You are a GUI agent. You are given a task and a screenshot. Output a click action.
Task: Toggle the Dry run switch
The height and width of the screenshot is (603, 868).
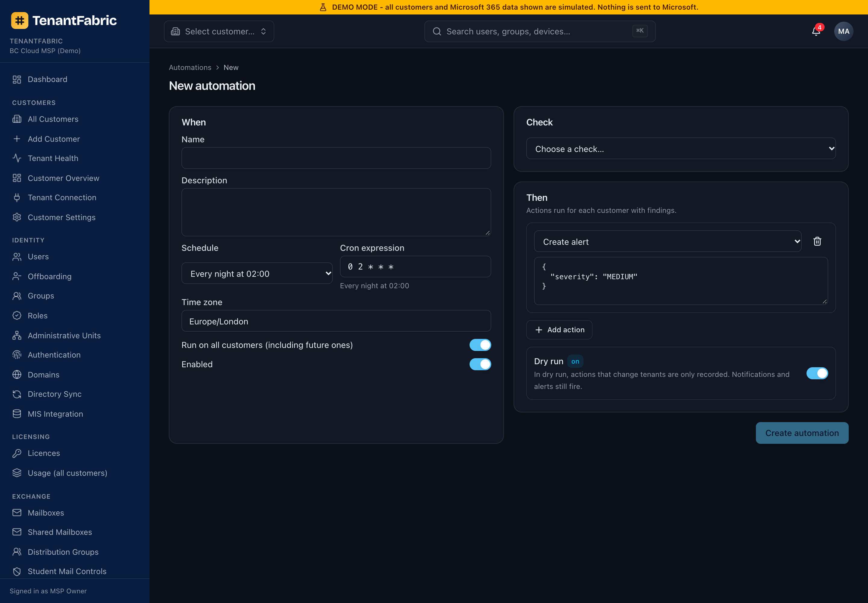817,373
